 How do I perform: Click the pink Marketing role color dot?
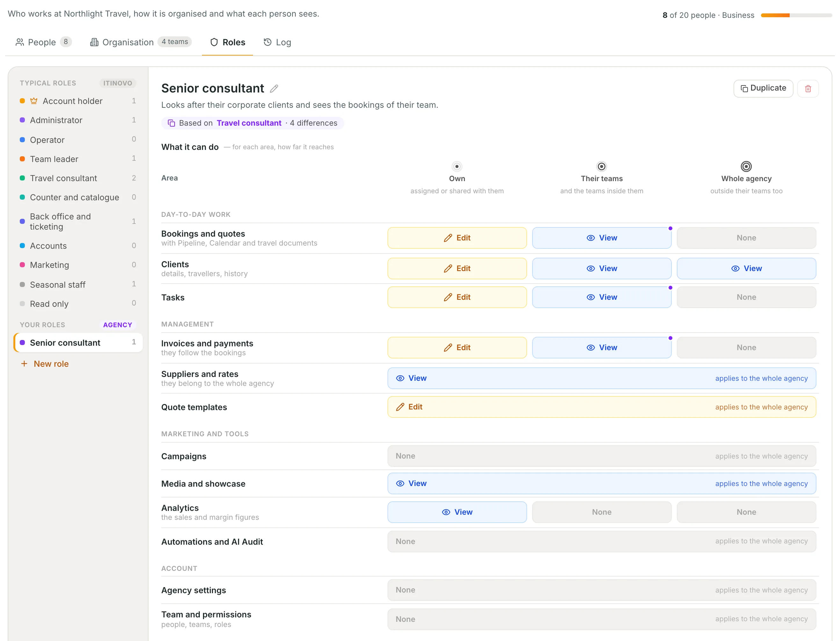tap(22, 264)
